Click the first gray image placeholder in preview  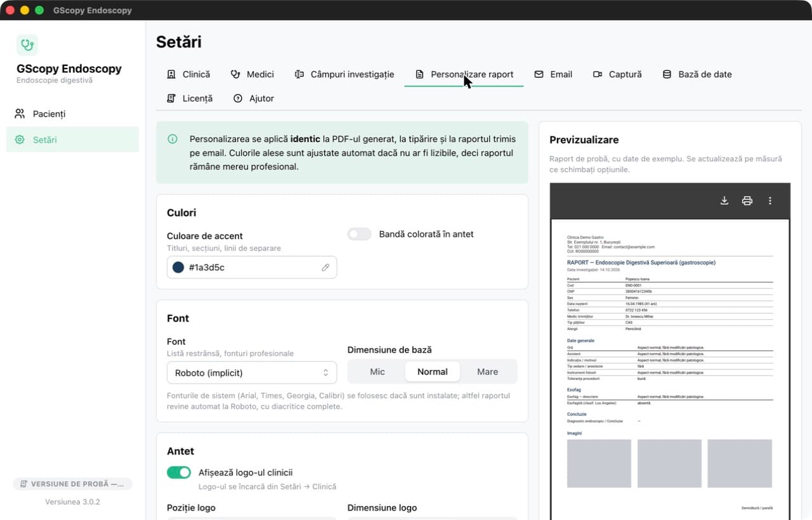tap(599, 464)
